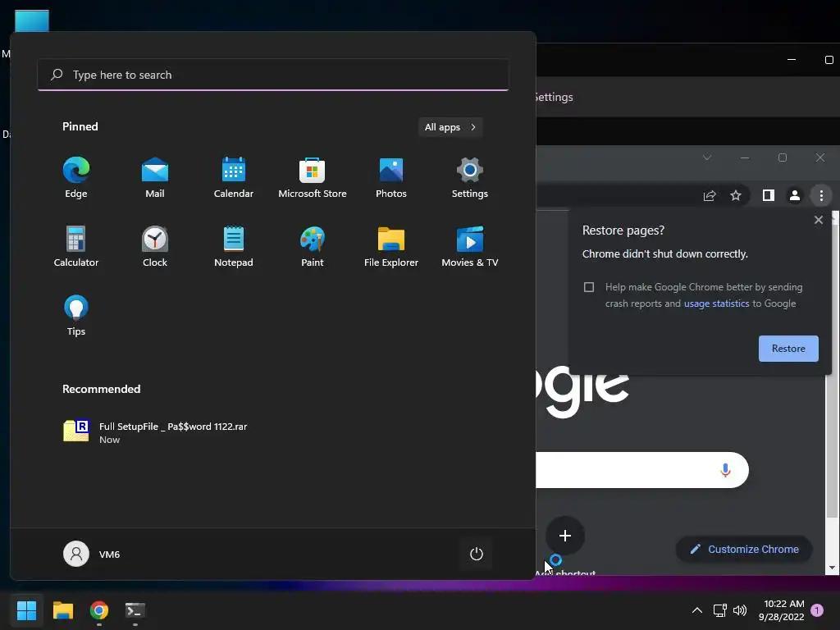Click the Chrome page vertical scrollbar
This screenshot has width=840, height=630.
[833, 370]
